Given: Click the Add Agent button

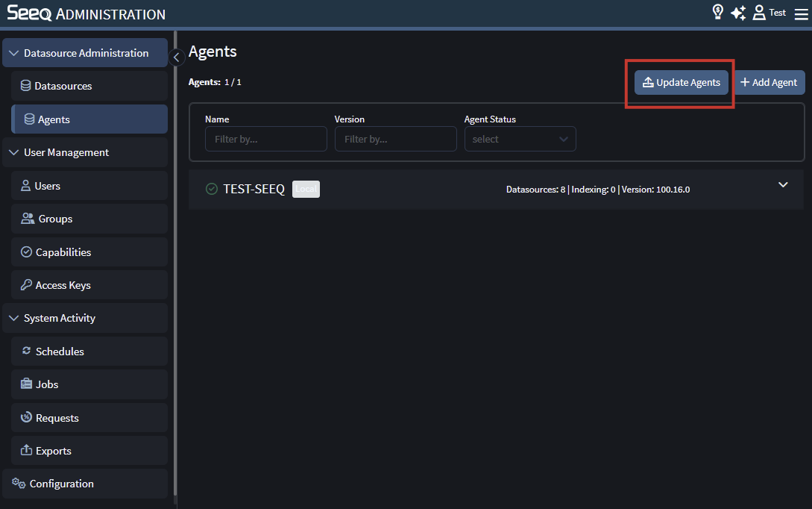Looking at the screenshot, I should 769,82.
